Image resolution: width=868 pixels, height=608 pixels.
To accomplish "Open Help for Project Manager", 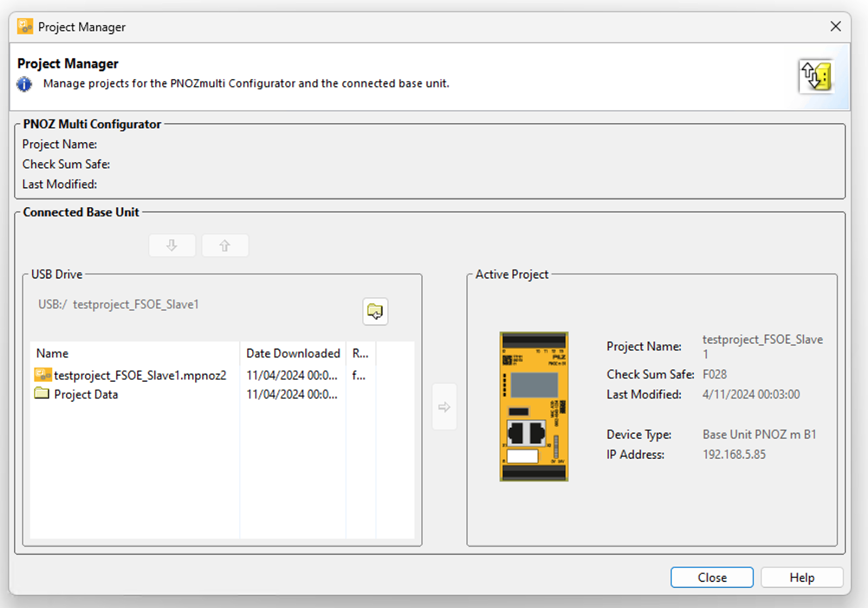I will [802, 578].
